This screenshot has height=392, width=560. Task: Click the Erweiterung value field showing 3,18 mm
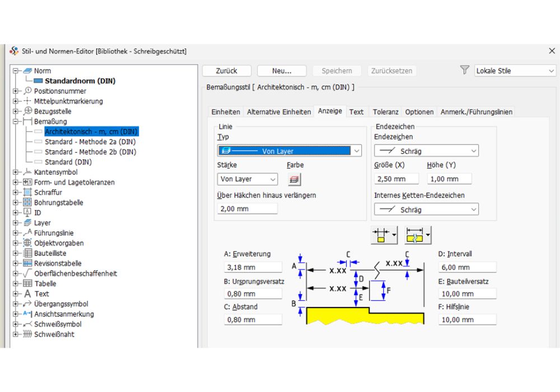253,267
